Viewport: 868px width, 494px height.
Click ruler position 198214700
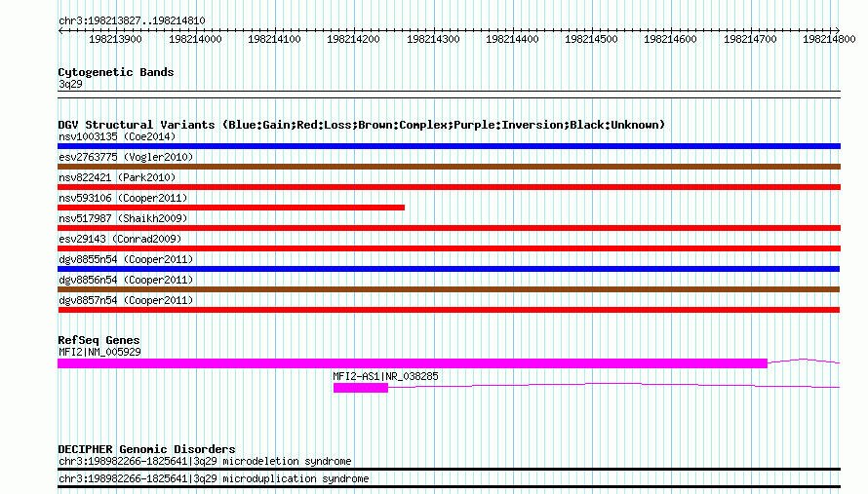tap(750, 39)
